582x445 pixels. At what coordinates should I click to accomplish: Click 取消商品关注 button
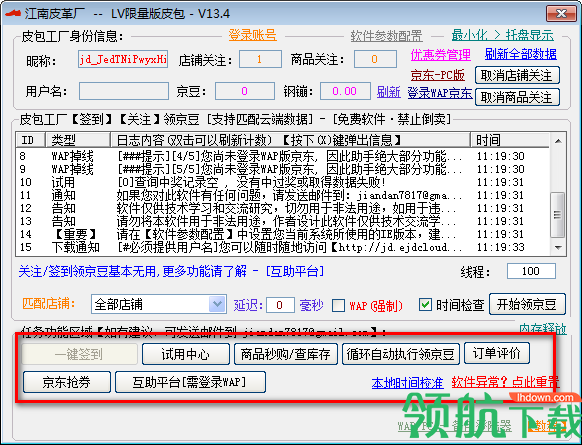[517, 98]
